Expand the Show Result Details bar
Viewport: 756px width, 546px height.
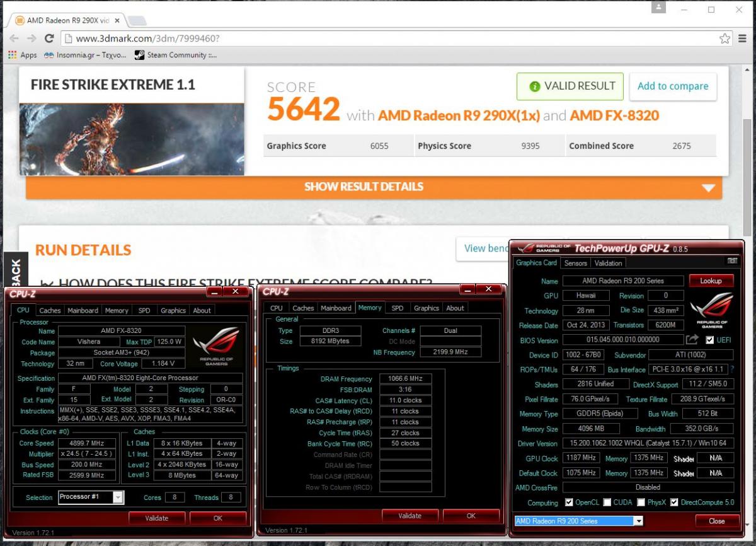[374, 187]
